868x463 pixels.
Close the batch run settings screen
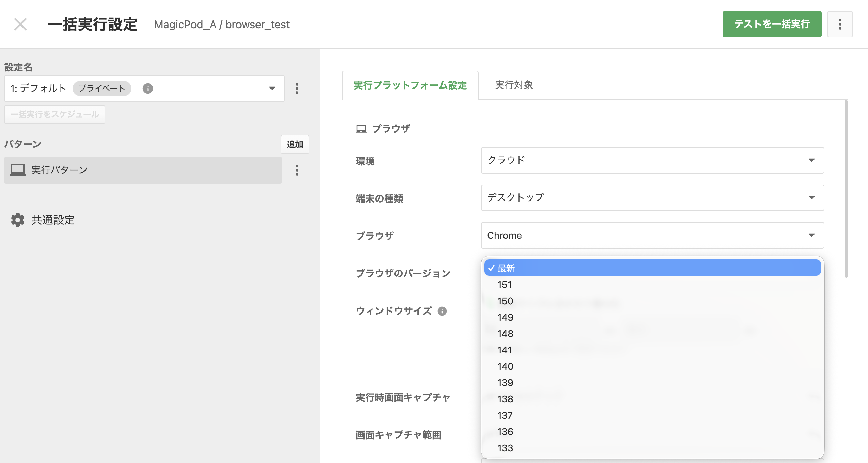tap(20, 24)
